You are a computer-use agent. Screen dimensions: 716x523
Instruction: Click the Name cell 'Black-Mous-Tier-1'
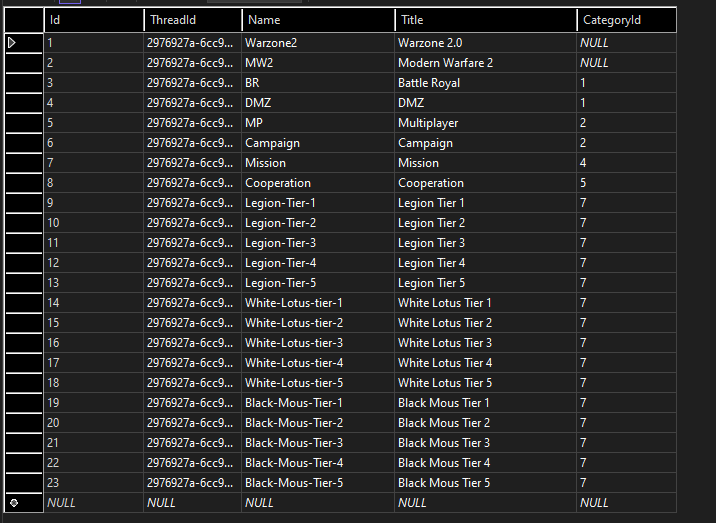pos(318,403)
